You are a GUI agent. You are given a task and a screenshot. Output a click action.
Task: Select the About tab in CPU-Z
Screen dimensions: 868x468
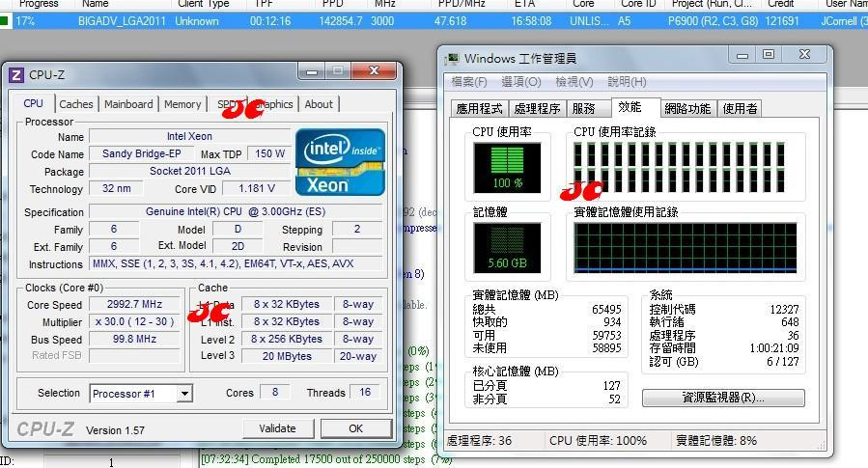click(x=319, y=104)
